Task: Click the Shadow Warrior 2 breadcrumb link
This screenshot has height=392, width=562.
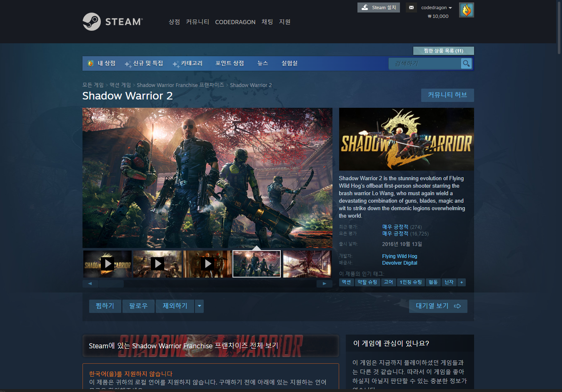Action: pos(251,85)
